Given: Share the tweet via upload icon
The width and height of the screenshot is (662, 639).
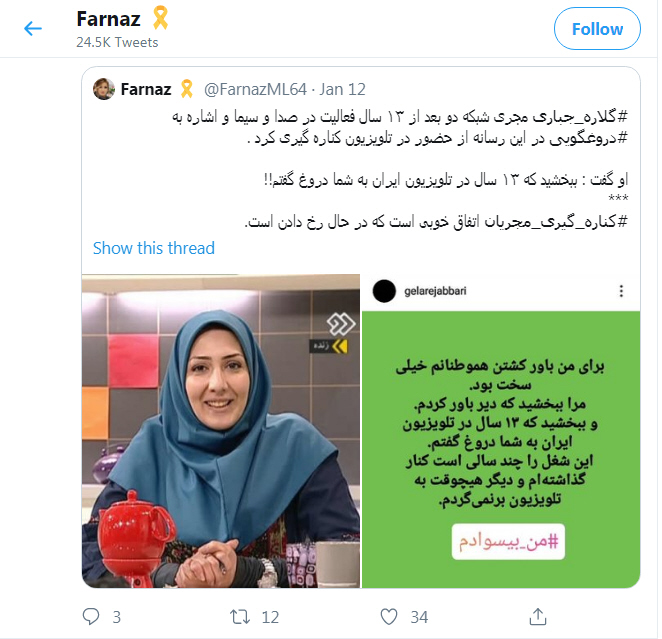Looking at the screenshot, I should click(x=537, y=617).
